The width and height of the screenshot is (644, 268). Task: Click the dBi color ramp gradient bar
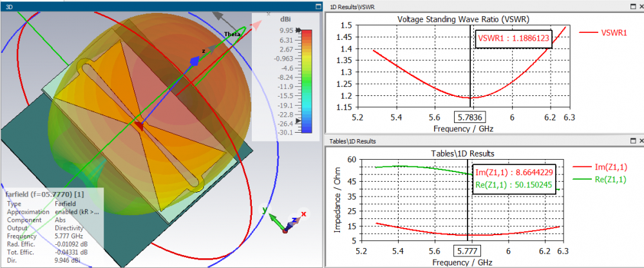pos(307,81)
